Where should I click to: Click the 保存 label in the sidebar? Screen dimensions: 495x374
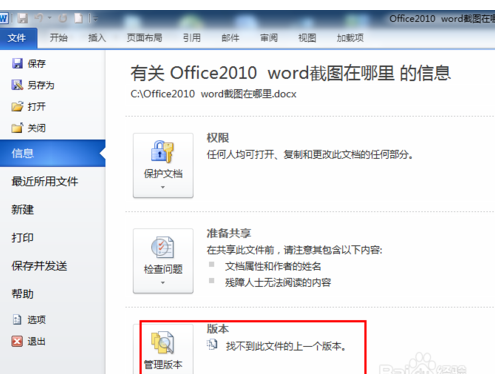(37, 63)
